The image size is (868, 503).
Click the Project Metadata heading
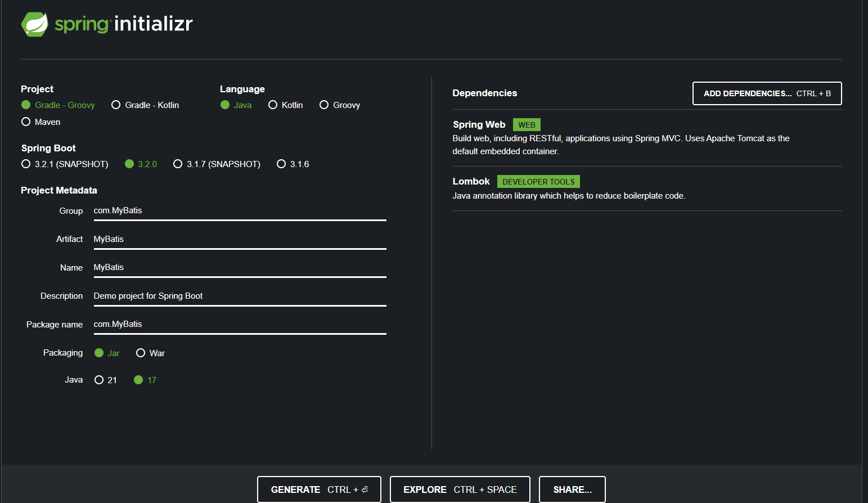[59, 191]
